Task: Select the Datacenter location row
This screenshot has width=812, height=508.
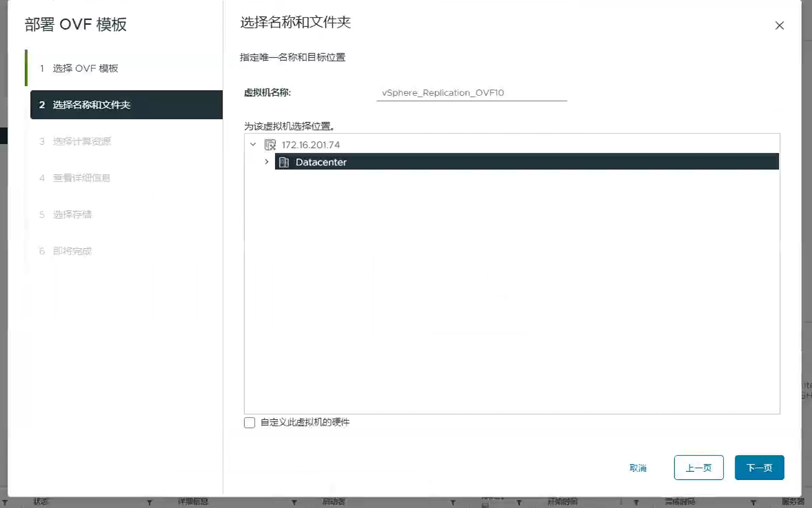Action: tap(507, 162)
